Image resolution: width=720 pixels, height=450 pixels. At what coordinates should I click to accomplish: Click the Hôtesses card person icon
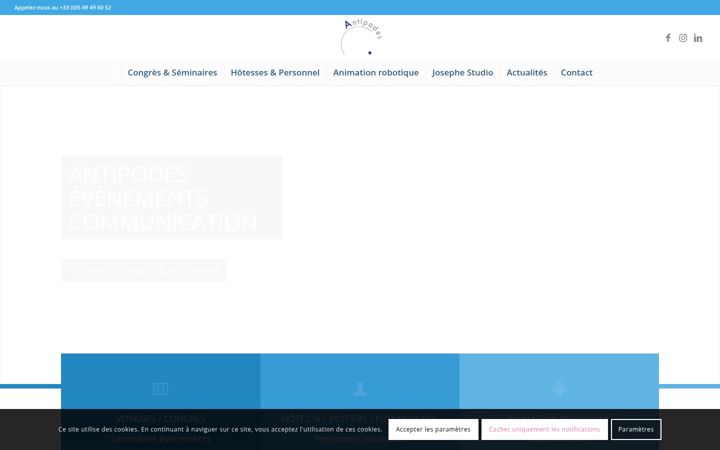[x=360, y=389]
